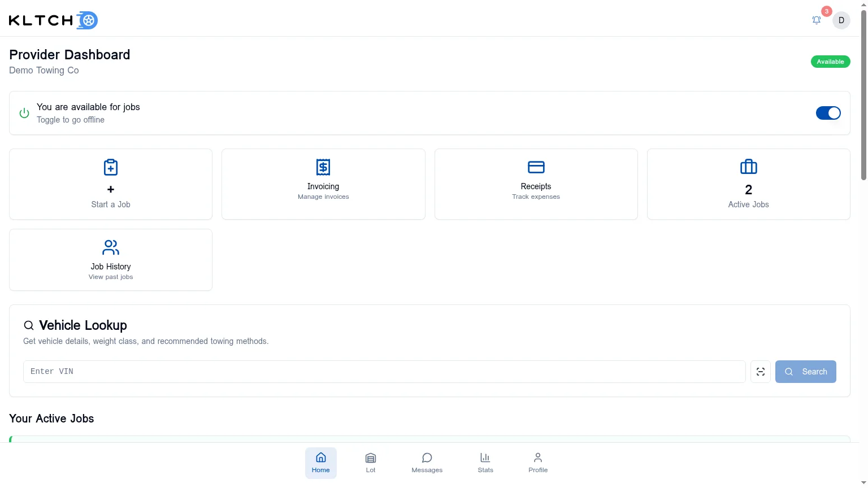The width and height of the screenshot is (868, 488).
Task: Open the Active Jobs card
Action: pyautogui.click(x=748, y=184)
